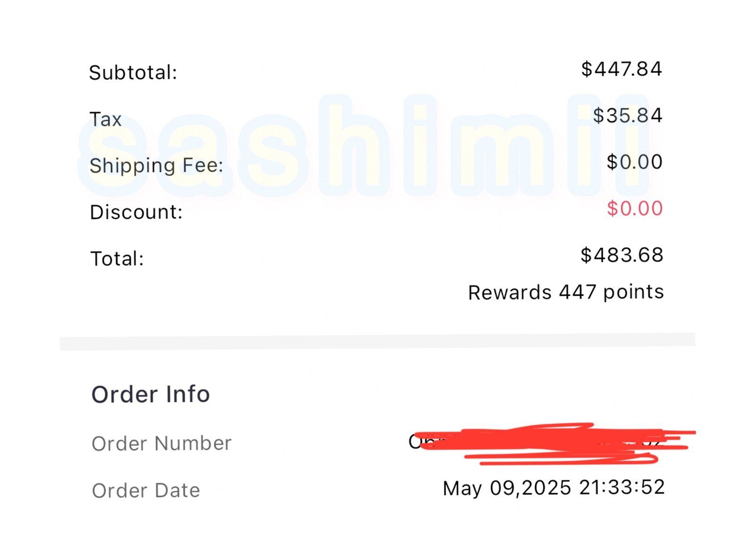The image size is (754, 560).
Task: Click the Order Info heading
Action: (150, 394)
